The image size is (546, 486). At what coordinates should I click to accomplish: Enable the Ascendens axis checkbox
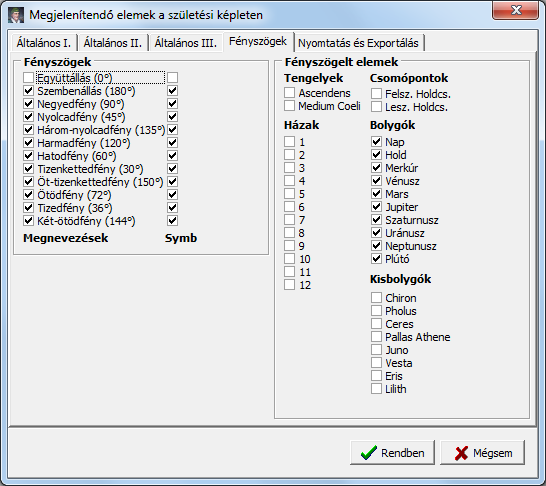(289, 93)
